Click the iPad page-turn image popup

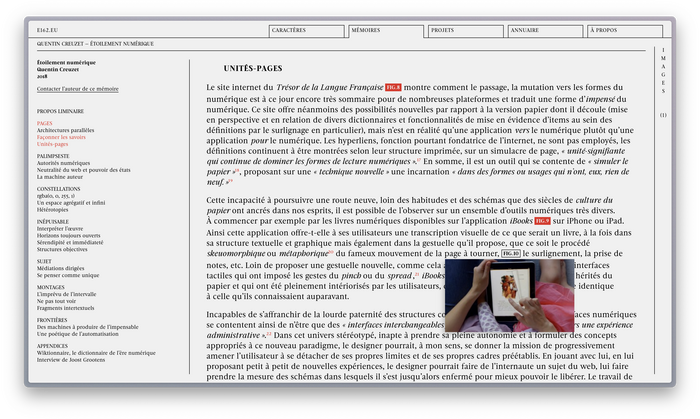[509, 295]
